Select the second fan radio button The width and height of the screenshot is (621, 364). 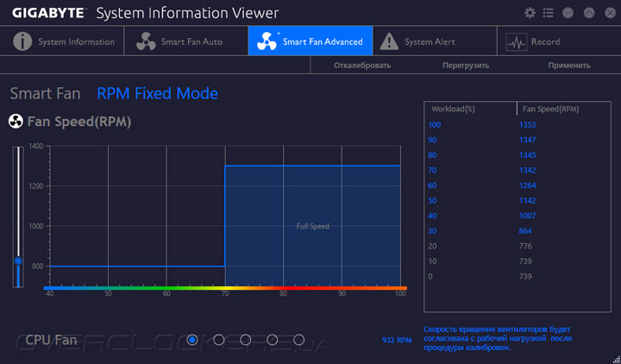[219, 340]
